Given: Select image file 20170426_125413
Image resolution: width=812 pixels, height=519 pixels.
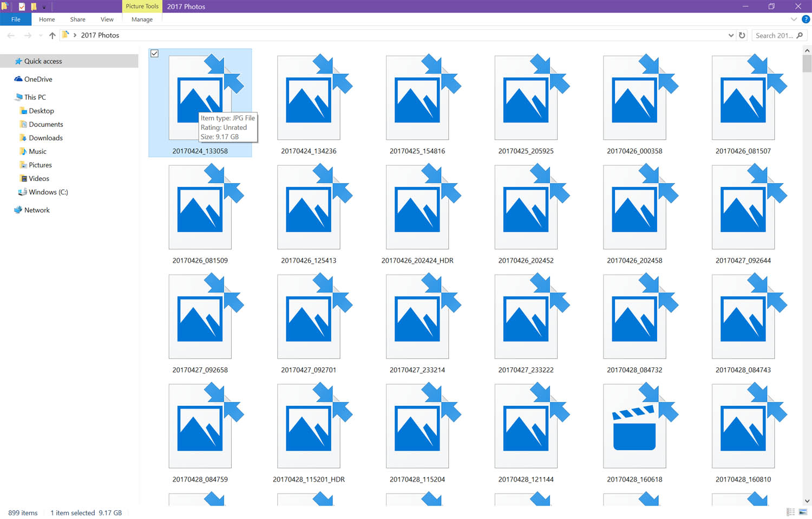Looking at the screenshot, I should pyautogui.click(x=309, y=212).
